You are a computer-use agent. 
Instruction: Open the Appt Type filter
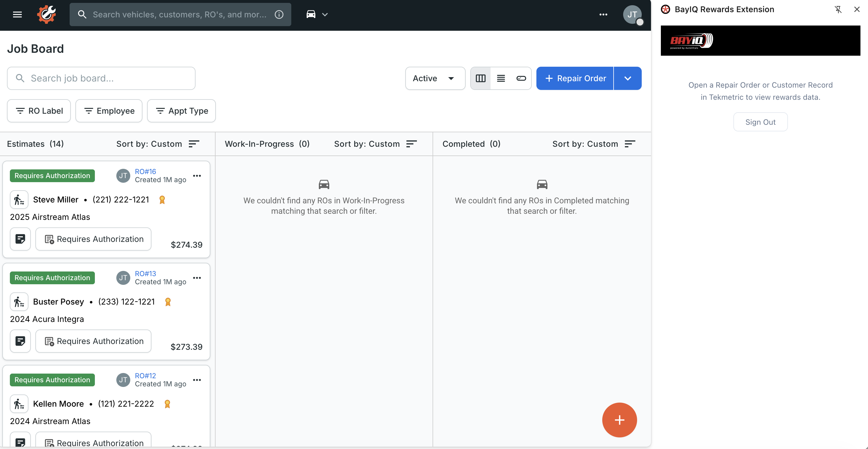[181, 111]
